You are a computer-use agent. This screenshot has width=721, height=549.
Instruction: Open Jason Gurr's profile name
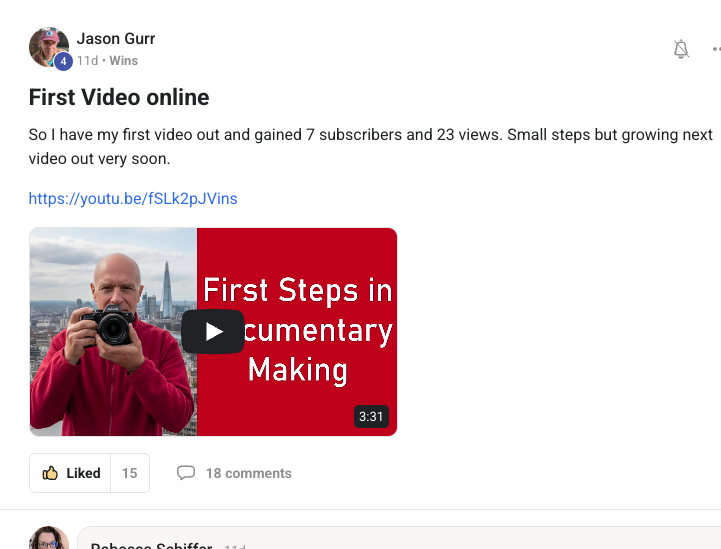click(x=116, y=39)
